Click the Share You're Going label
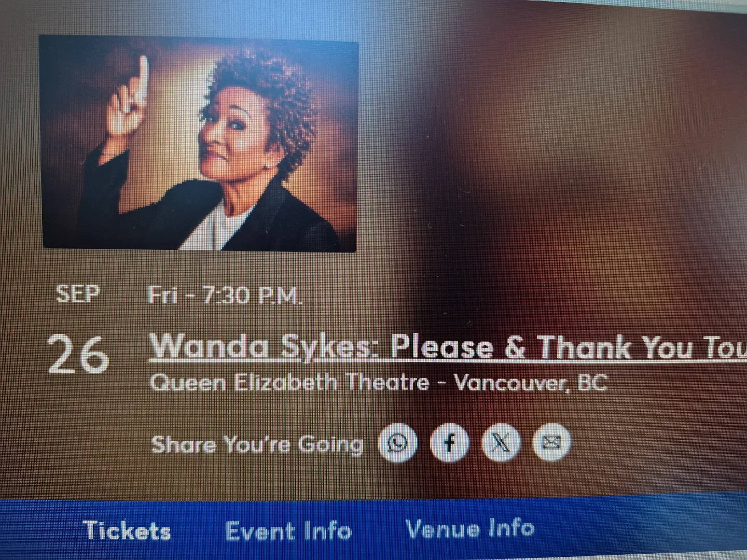747x560 pixels. tap(257, 445)
